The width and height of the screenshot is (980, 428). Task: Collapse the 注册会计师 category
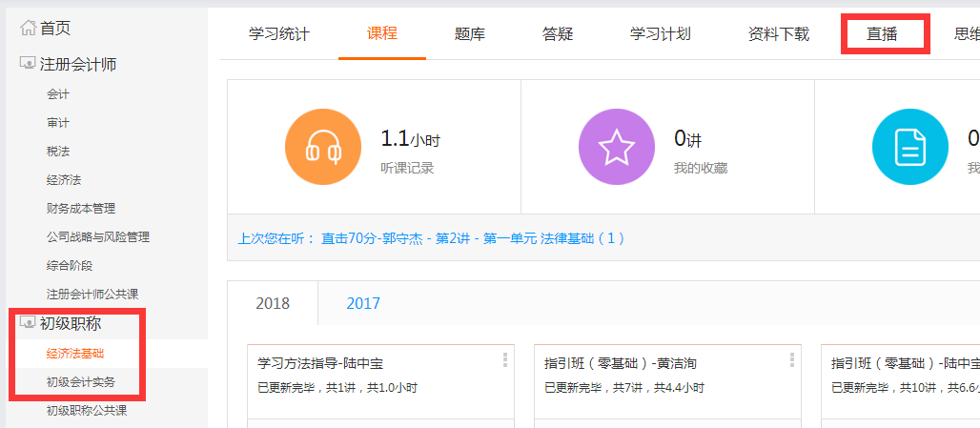[x=78, y=65]
